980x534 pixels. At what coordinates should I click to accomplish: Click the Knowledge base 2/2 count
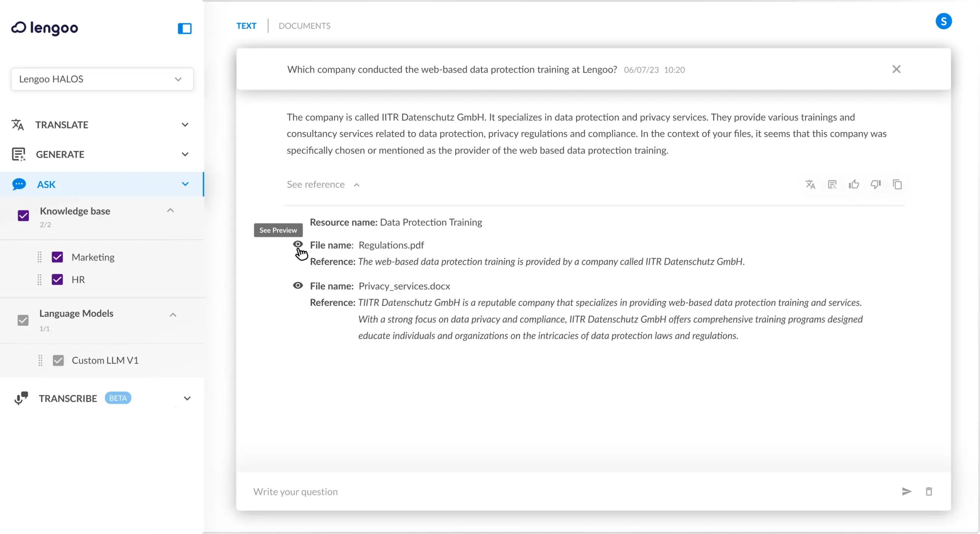(x=45, y=224)
